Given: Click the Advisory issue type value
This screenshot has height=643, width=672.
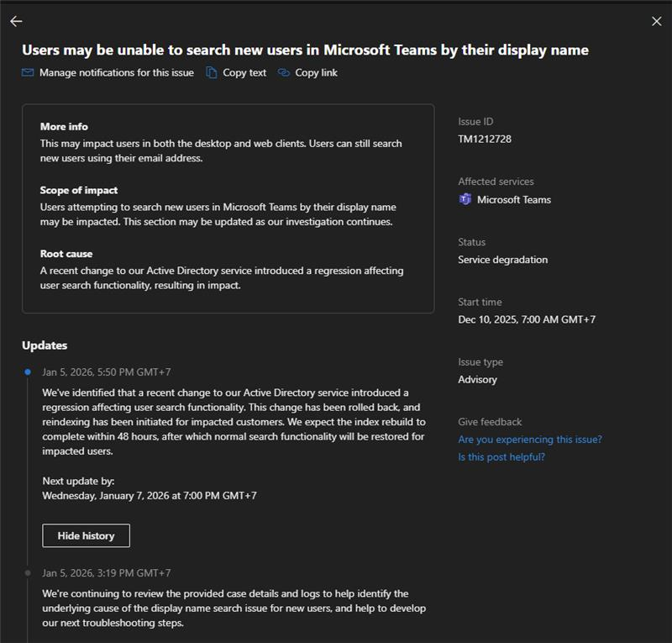Looking at the screenshot, I should tap(477, 379).
